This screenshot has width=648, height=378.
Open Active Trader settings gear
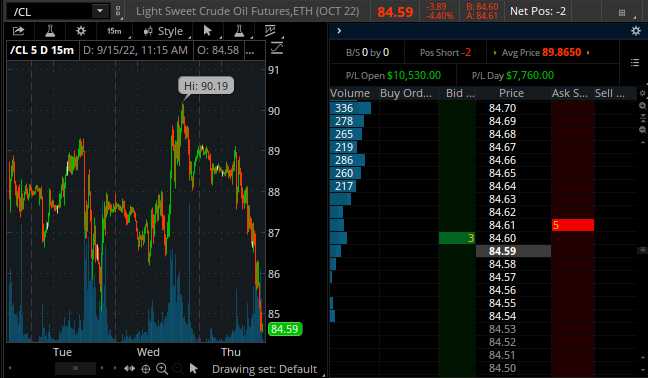[x=636, y=31]
